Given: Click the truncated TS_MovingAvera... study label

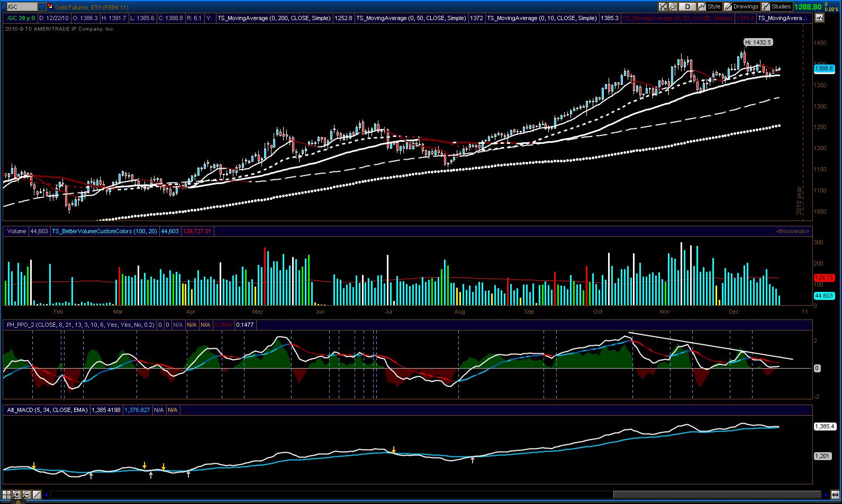Looking at the screenshot, I should coord(782,18).
